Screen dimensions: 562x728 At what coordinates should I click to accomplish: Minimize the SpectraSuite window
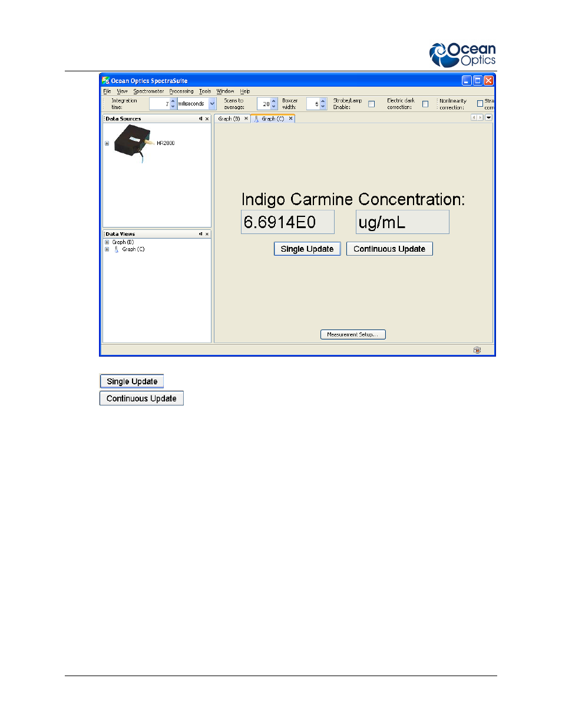click(467, 80)
